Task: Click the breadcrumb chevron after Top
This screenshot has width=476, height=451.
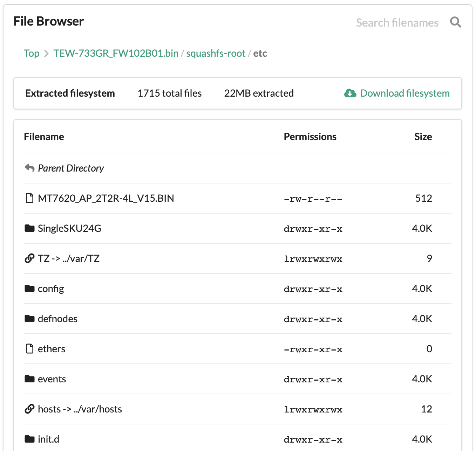Action: [46, 54]
